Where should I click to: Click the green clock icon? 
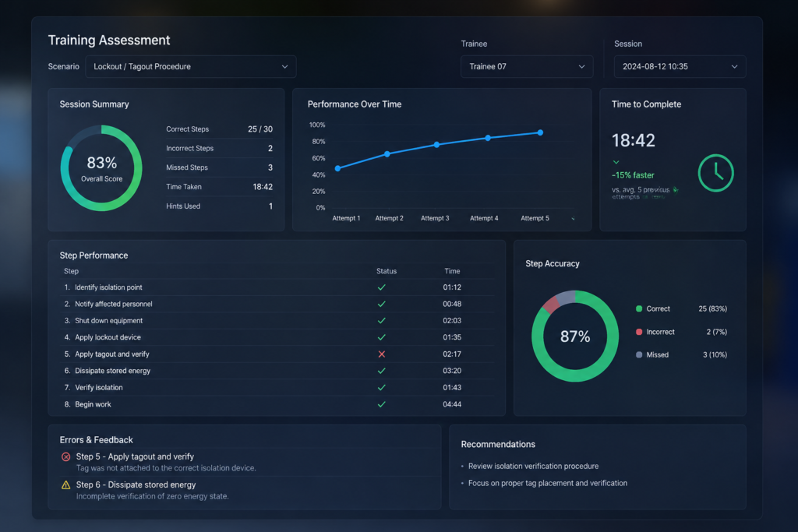715,173
